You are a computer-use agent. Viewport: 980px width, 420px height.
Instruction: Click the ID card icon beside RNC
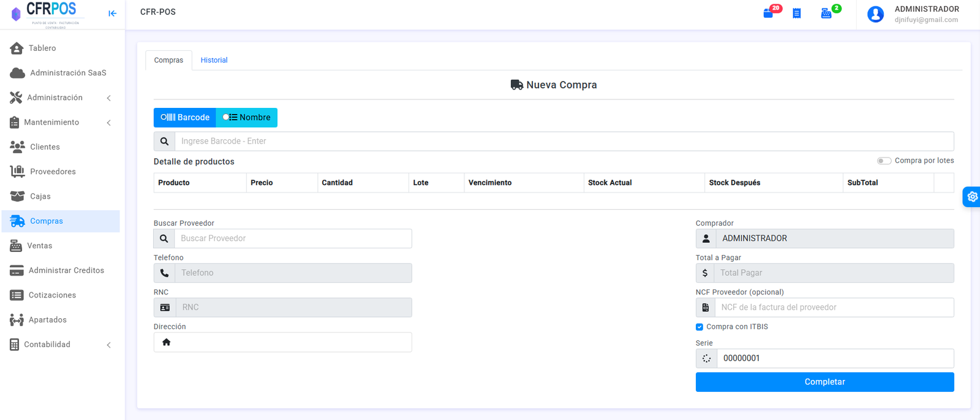point(165,307)
